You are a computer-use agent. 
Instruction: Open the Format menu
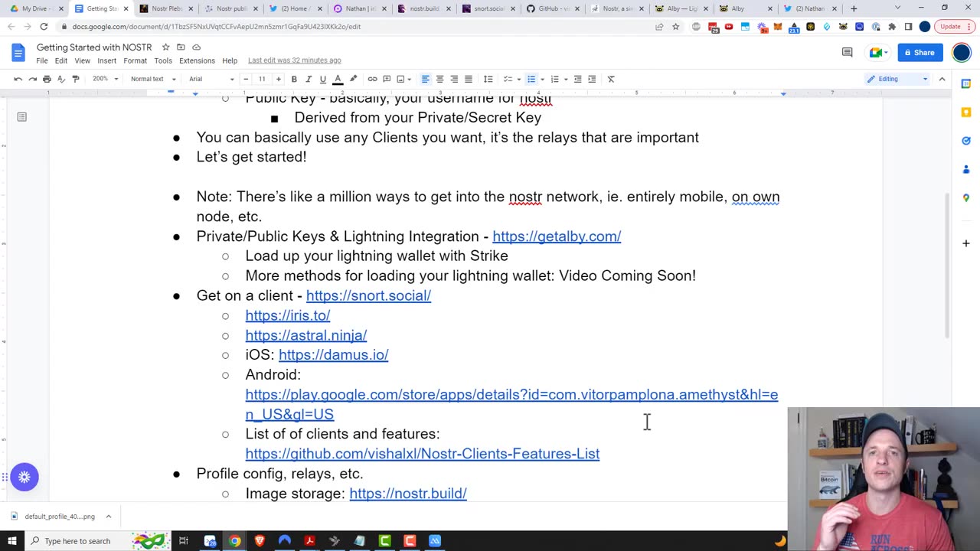coord(135,60)
